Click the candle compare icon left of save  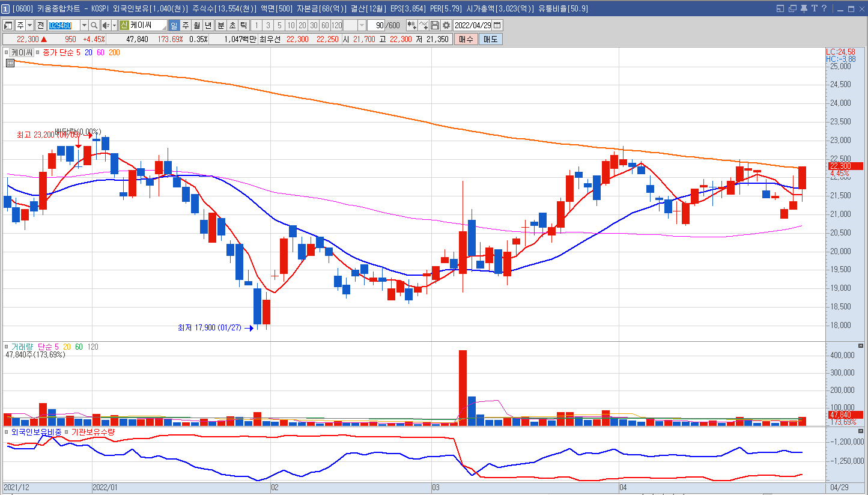point(412,25)
